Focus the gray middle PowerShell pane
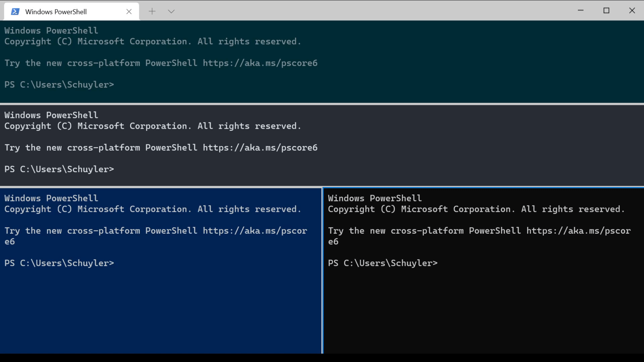Viewport: 644px width, 362px height. tap(322, 145)
